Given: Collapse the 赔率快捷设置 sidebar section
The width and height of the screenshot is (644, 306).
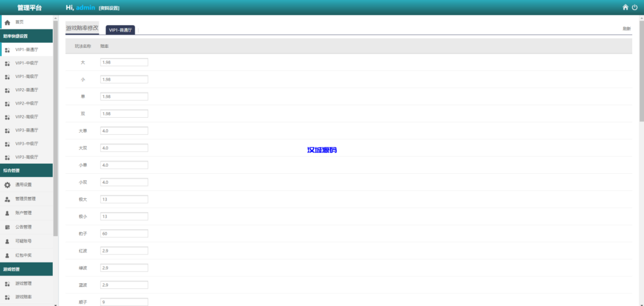Looking at the screenshot, I should [26, 36].
